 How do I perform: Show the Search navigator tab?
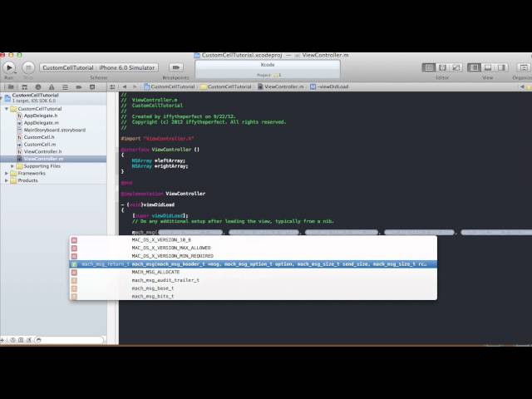pos(38,86)
